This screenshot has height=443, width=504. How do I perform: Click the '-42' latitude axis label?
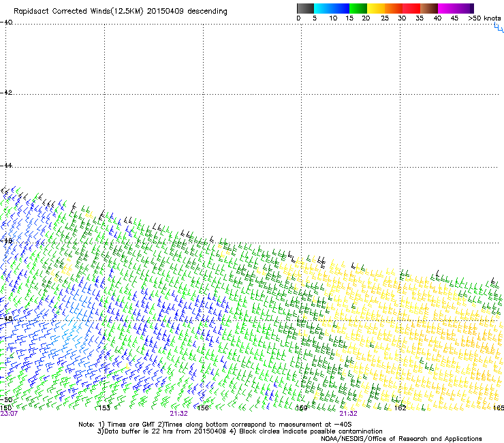(x=6, y=92)
